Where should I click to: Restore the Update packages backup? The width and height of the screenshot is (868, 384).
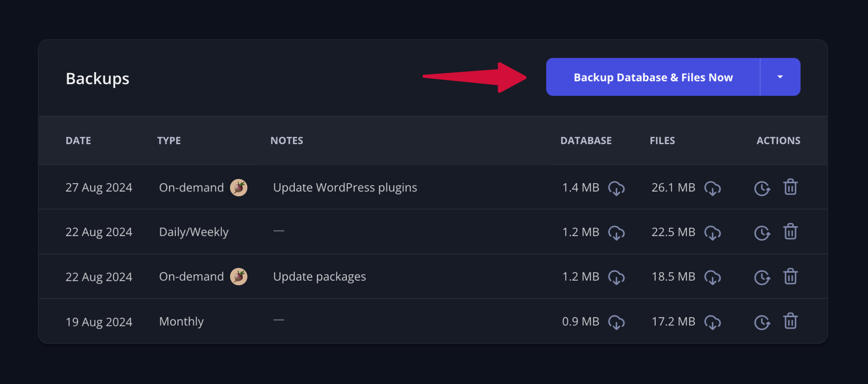coord(762,277)
